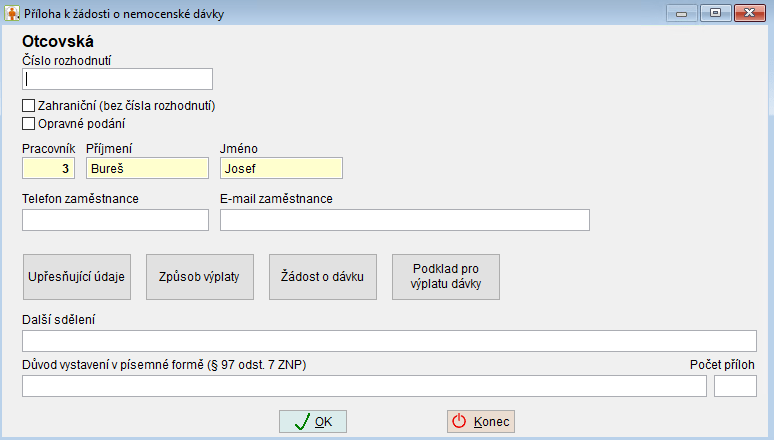Select the Příjmení field with Bureš

tap(148, 168)
